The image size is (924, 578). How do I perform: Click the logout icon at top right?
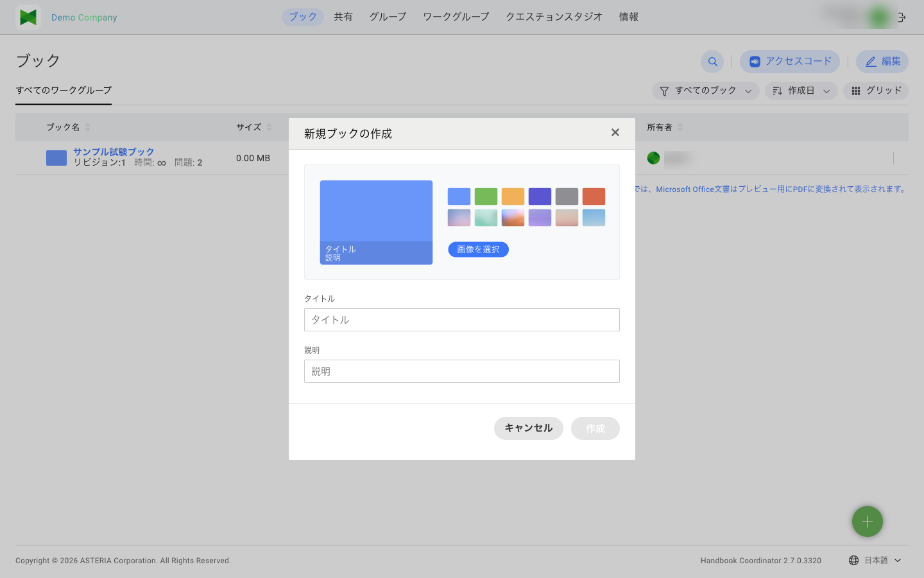pos(902,17)
